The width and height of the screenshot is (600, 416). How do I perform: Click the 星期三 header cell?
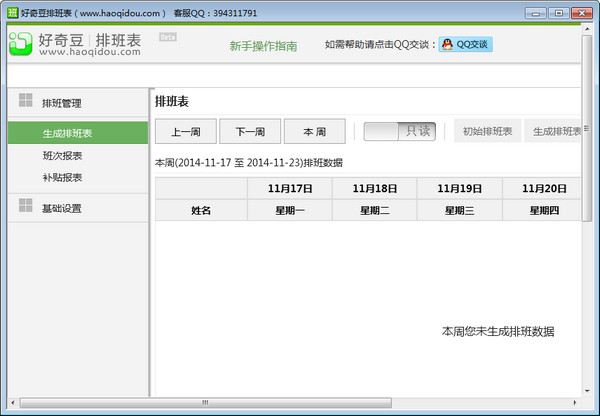pyautogui.click(x=460, y=210)
